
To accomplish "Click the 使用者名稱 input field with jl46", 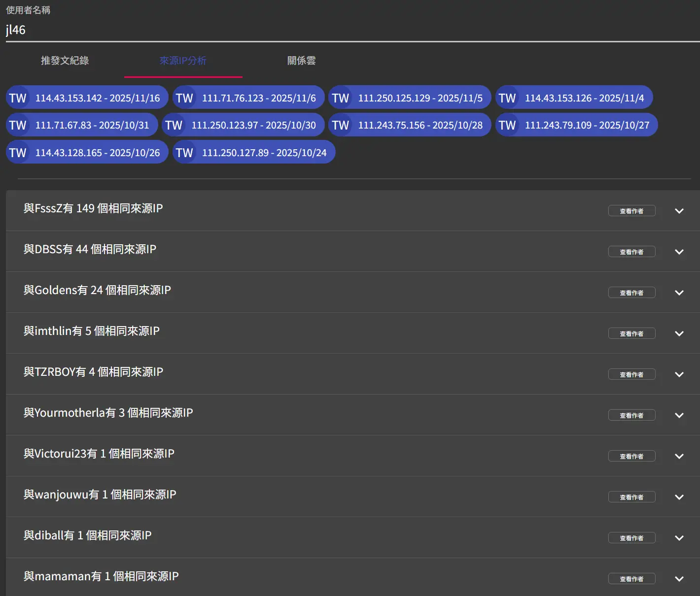I will click(345, 30).
